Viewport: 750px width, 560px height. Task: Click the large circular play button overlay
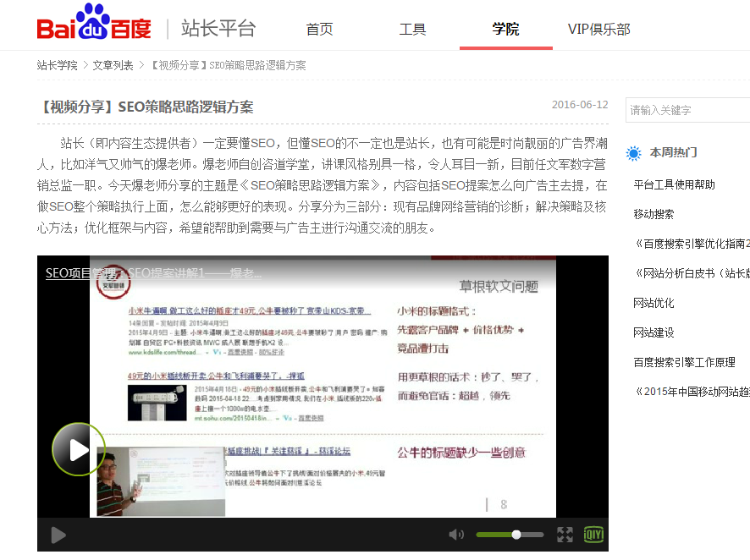pos(79,449)
